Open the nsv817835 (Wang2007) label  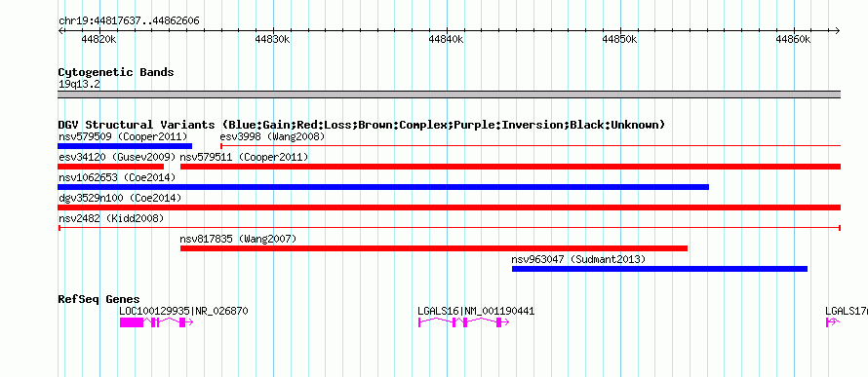tap(239, 239)
